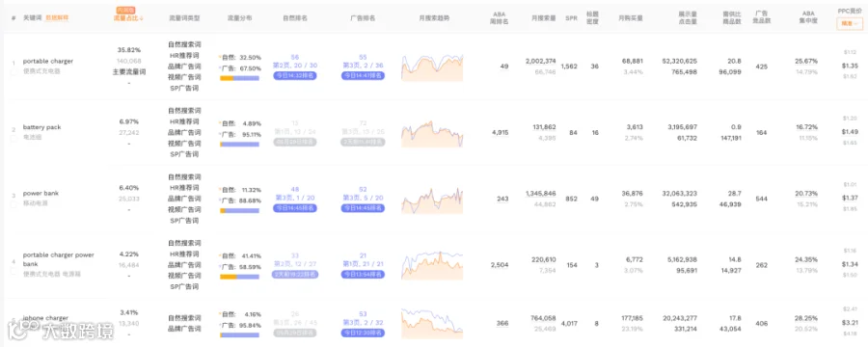The height and width of the screenshot is (347, 868).
Task: Click traffic share 35.82% value
Action: click(129, 50)
